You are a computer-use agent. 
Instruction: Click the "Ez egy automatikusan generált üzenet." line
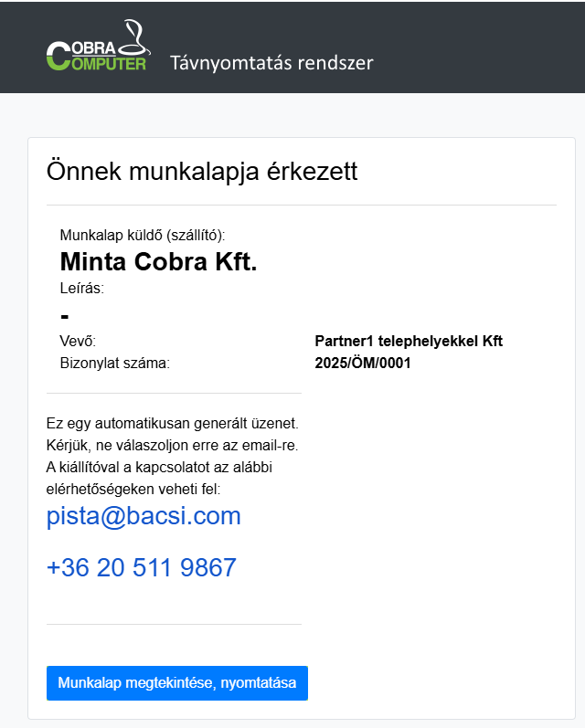click(x=173, y=424)
